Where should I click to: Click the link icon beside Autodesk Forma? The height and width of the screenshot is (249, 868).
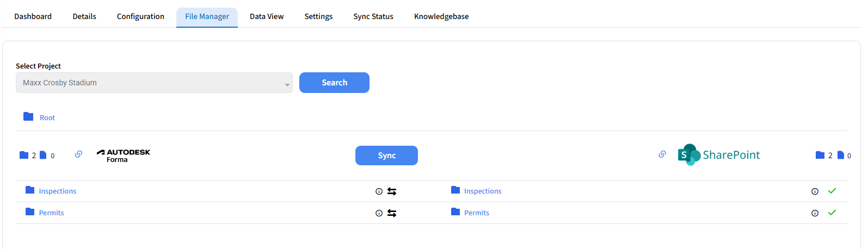pos(78,154)
